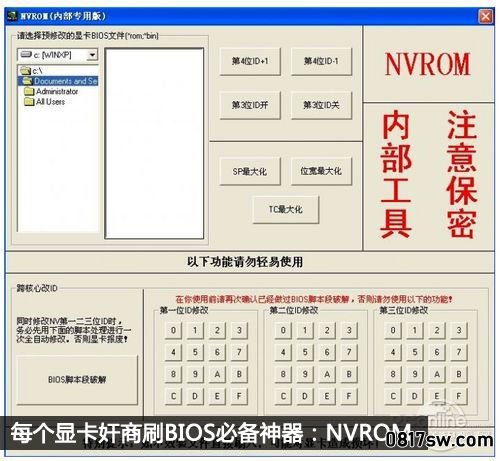The height and width of the screenshot is (461, 500).
Task: Select D in 第二位ID修改 group
Action: click(x=305, y=396)
